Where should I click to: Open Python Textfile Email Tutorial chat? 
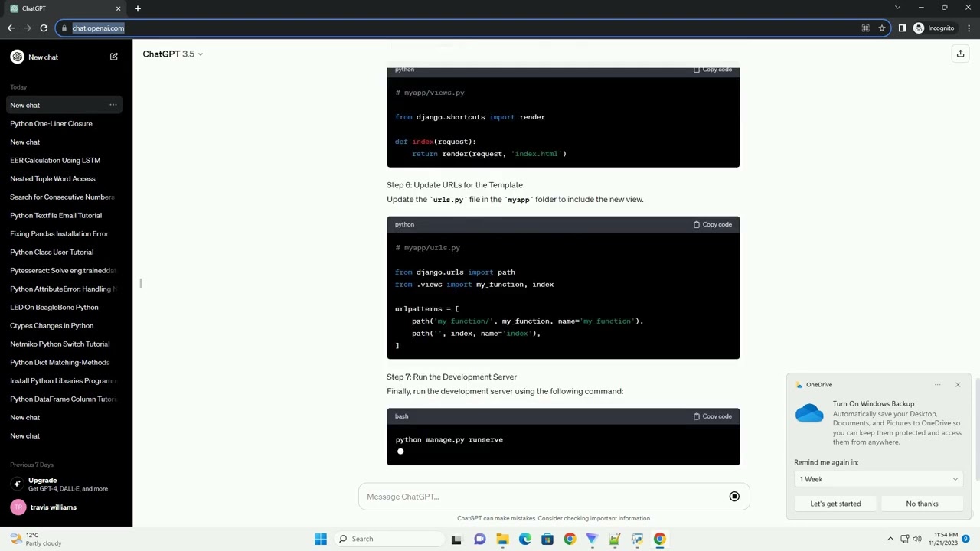(x=56, y=215)
